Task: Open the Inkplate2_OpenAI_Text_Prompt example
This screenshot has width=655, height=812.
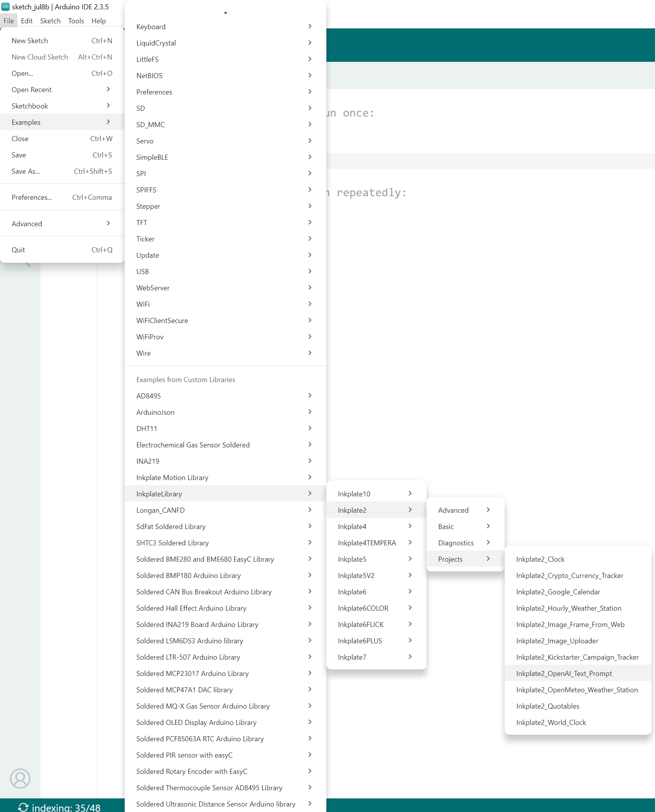Action: point(564,673)
